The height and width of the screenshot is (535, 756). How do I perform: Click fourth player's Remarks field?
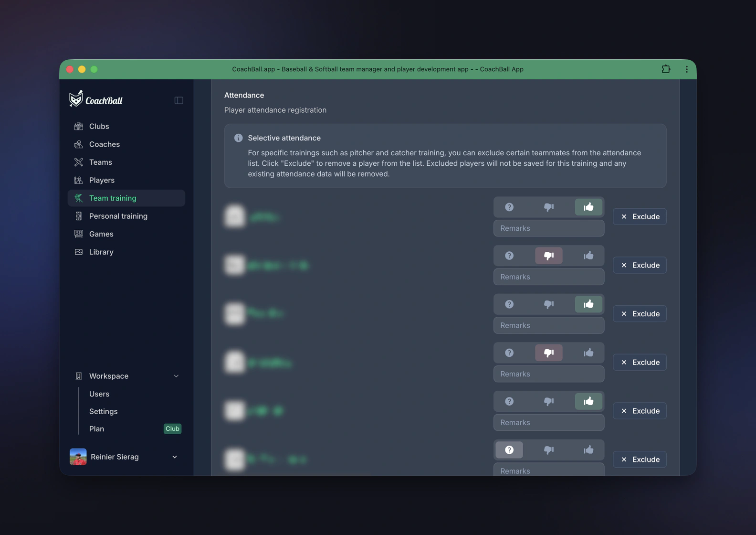pyautogui.click(x=549, y=374)
